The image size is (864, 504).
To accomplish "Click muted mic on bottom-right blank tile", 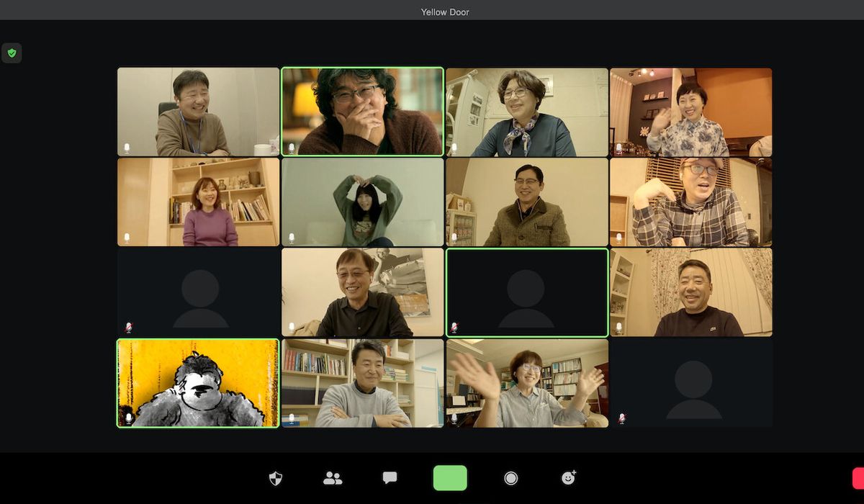I will 621,418.
